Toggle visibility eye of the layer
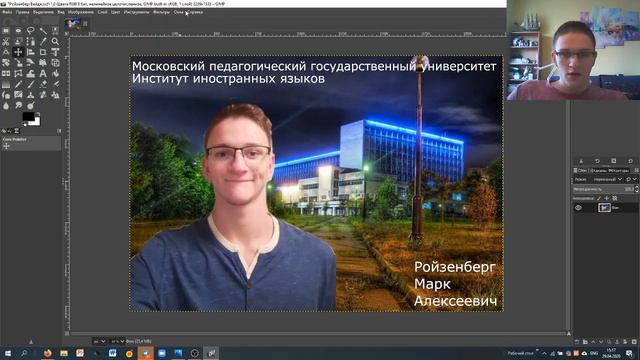Image resolution: width=640 pixels, height=360 pixels. click(578, 208)
